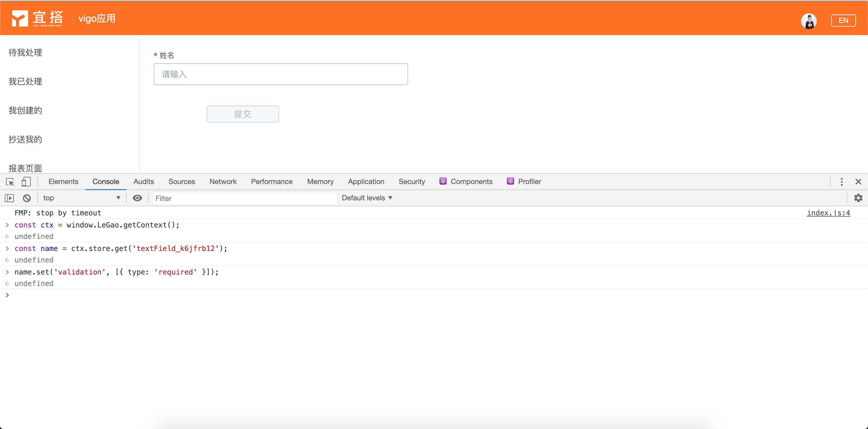Open the index.js:4 source link
The image size is (868, 429).
(x=828, y=213)
